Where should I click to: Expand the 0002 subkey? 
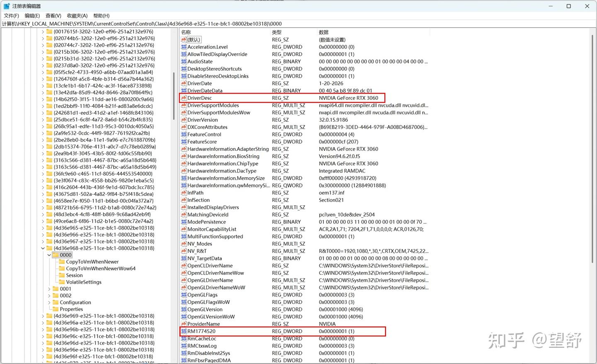point(49,296)
